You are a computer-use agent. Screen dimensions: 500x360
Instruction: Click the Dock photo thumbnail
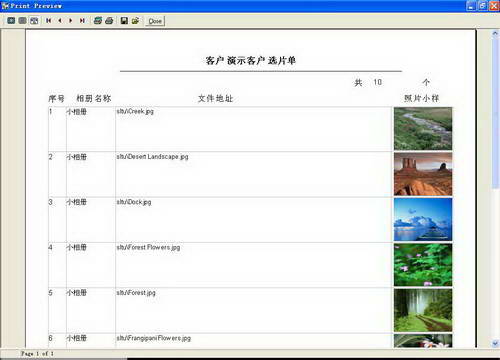pyautogui.click(x=423, y=219)
